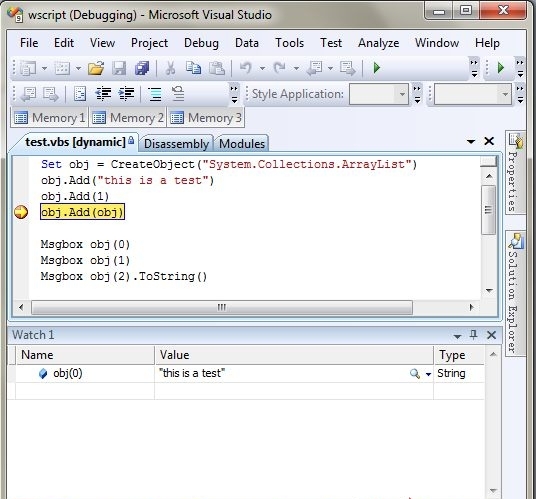Open the Debug menu
This screenshot has height=499, width=536.
coord(201,43)
